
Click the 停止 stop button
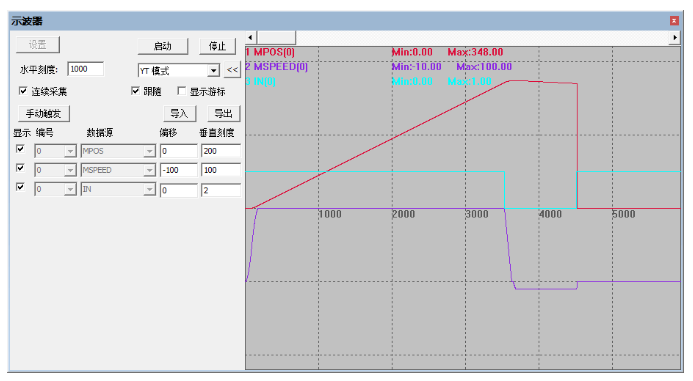coord(217,46)
